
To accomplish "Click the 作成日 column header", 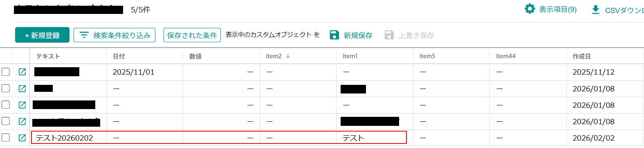I will [x=581, y=56].
